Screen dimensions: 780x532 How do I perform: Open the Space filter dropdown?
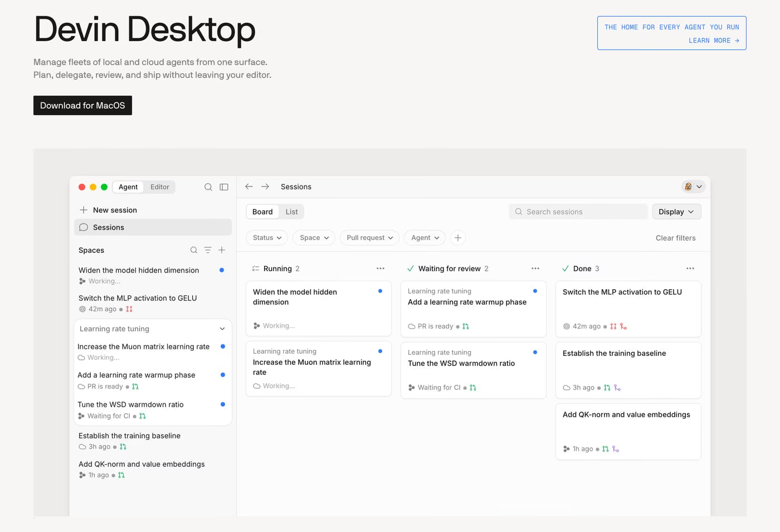314,238
